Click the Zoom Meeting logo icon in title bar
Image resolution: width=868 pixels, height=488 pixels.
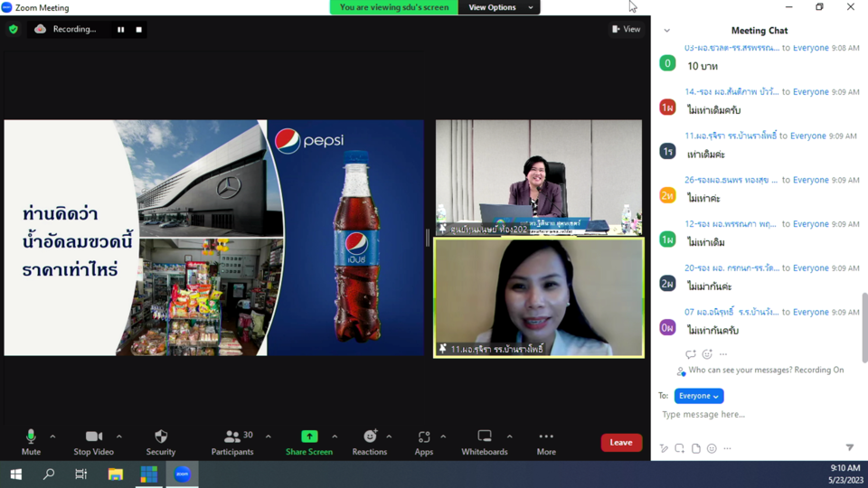6,7
